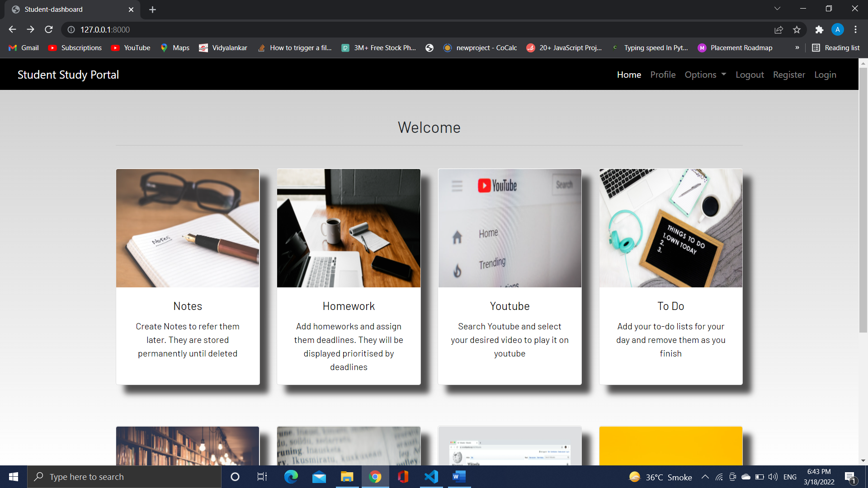Open the library bookshelf card
868x488 pixels.
point(188,446)
